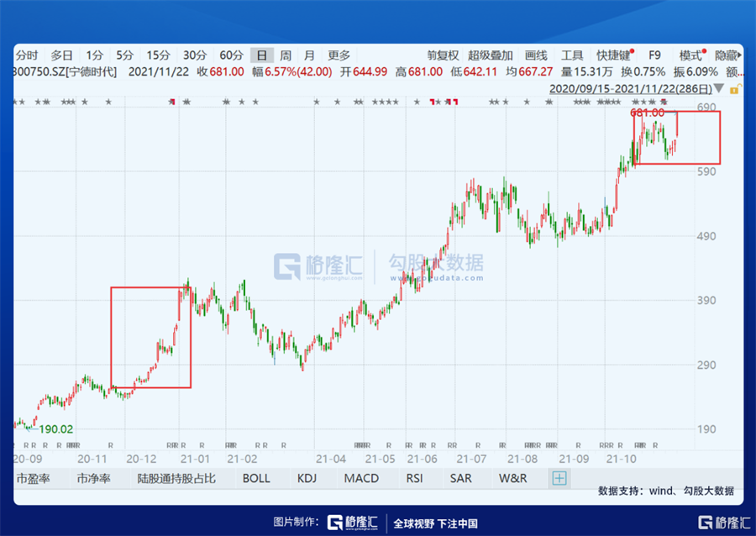Screen dimensions: 756x536
Task: Open the 工具 tools menu
Action: pyautogui.click(x=572, y=55)
